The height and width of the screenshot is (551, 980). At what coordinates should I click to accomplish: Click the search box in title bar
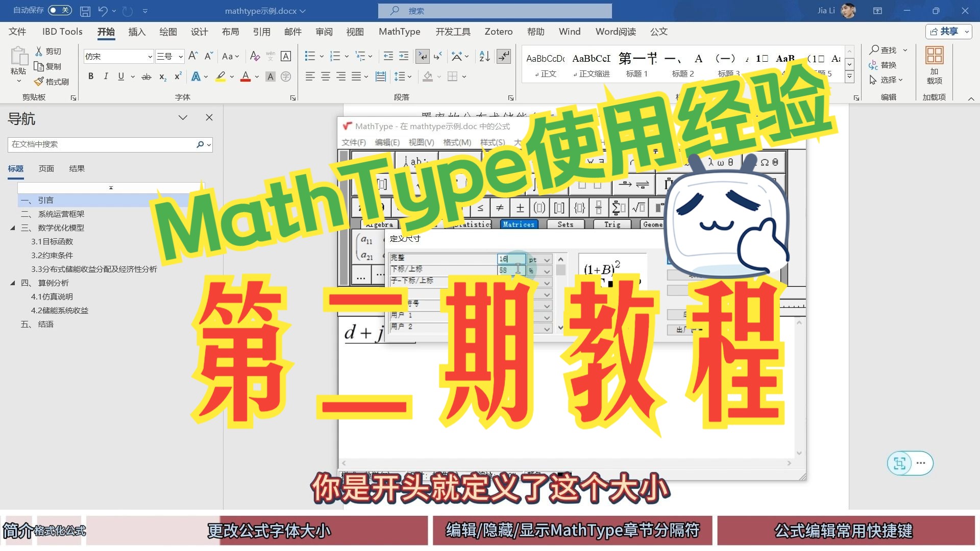coord(495,11)
